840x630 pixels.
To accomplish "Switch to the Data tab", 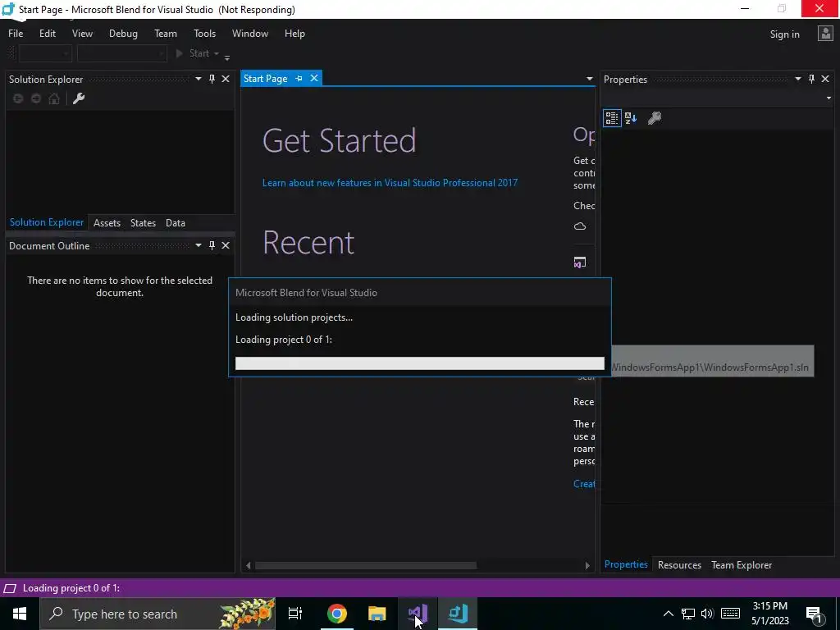I will 176,223.
